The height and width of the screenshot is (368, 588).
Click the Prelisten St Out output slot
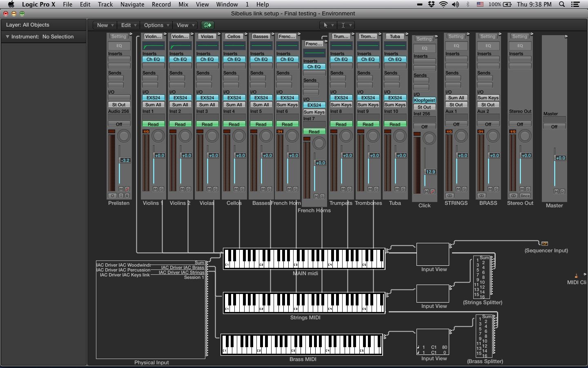tap(119, 105)
